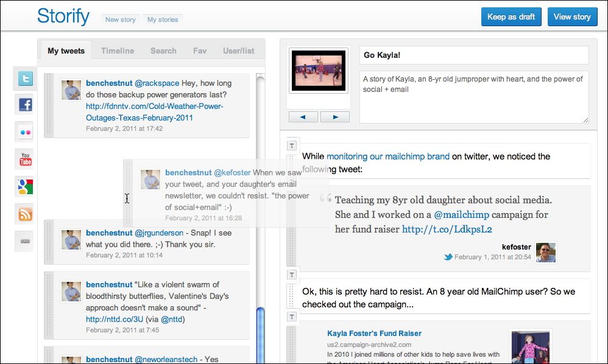Click the Twitter bird icon beside February 1, 2011

[448, 257]
